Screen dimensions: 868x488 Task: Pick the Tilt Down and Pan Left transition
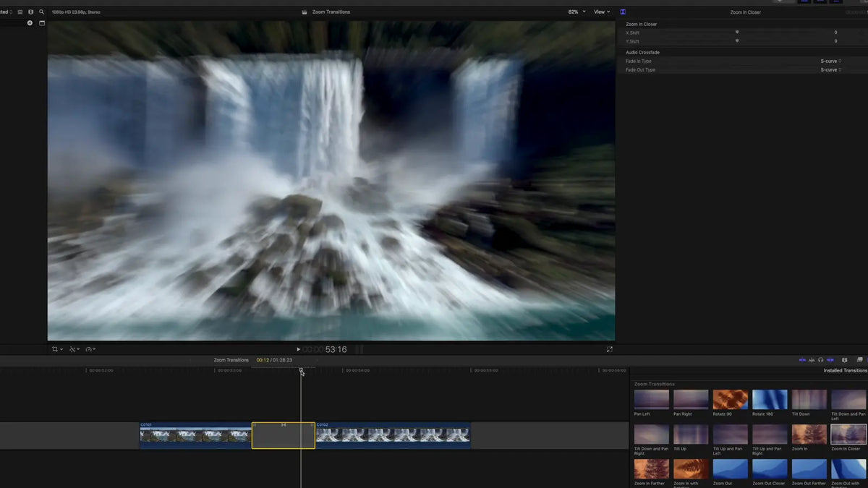(848, 400)
